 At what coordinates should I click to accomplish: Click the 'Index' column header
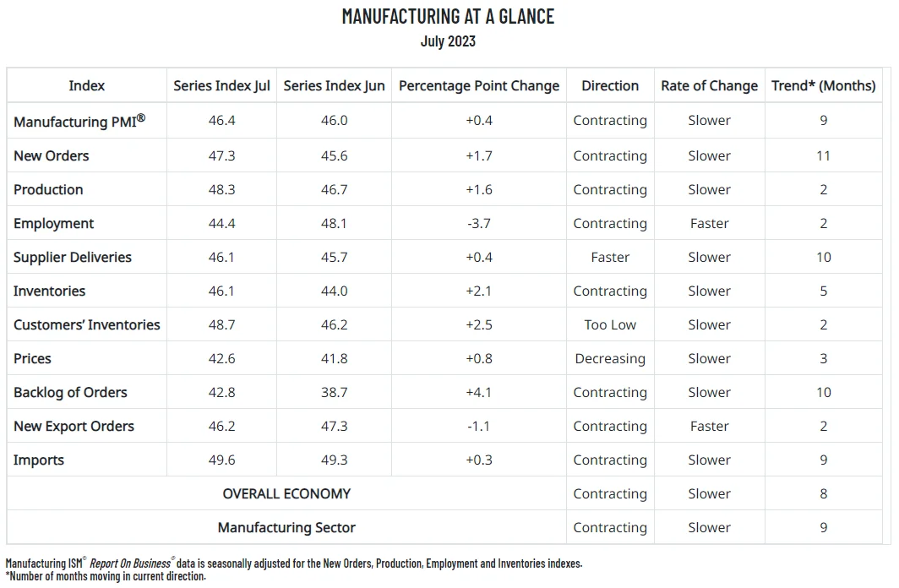pos(86,86)
